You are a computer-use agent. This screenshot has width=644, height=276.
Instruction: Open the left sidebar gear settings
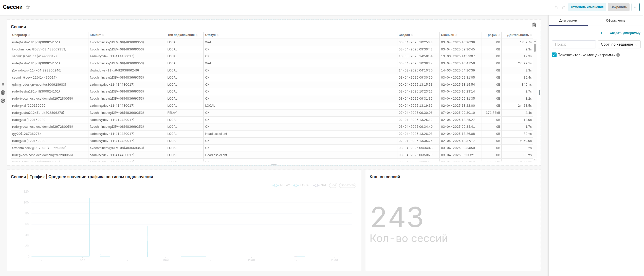[3, 101]
